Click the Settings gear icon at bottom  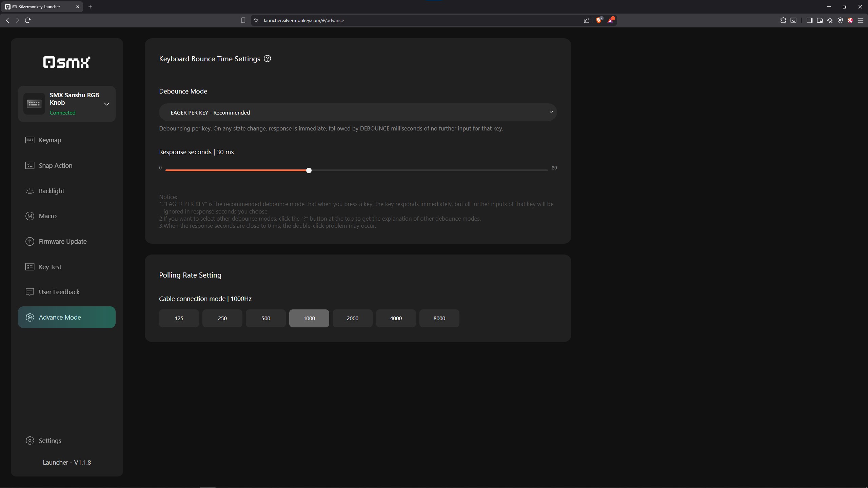(x=30, y=440)
